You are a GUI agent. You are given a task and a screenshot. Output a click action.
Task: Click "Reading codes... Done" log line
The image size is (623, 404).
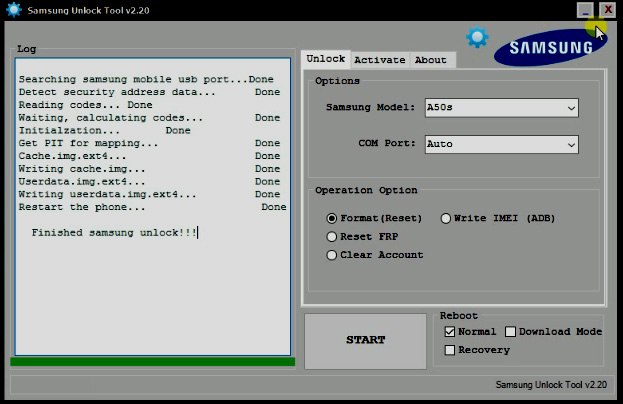(85, 105)
